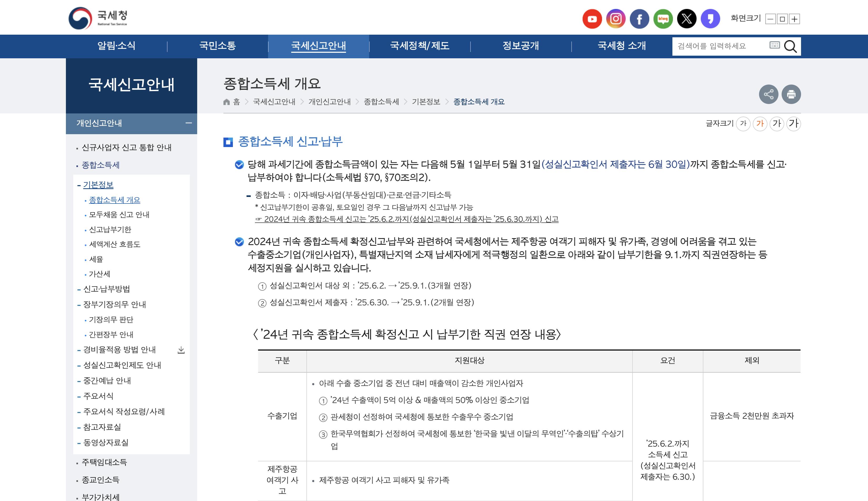Open 기장의무 판단 sidebar link
This screenshot has height=501, width=868.
tap(111, 320)
